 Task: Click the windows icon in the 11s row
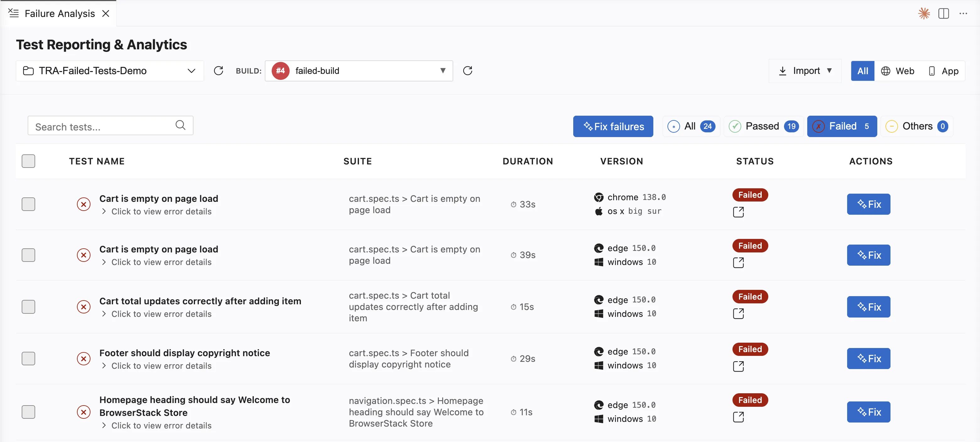pyautogui.click(x=599, y=419)
